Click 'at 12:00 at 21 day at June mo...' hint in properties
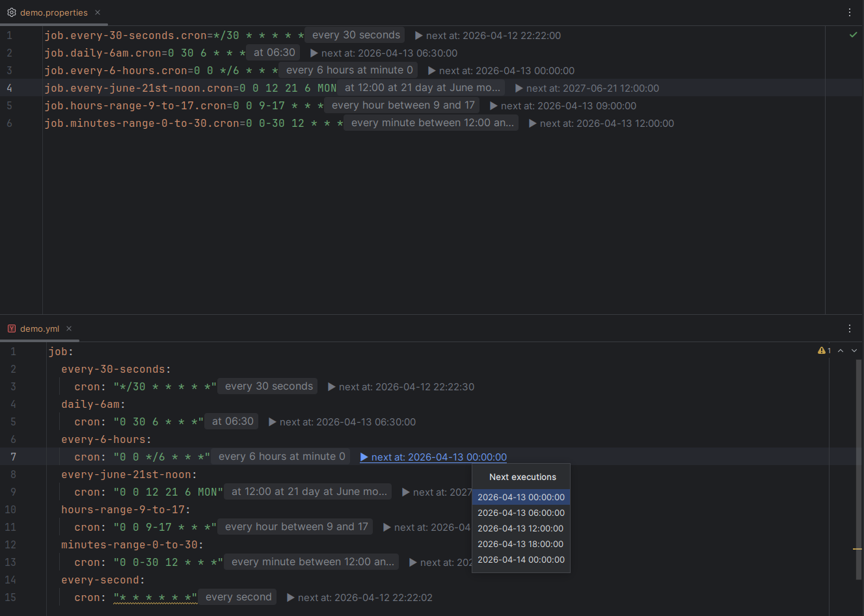 (422, 88)
